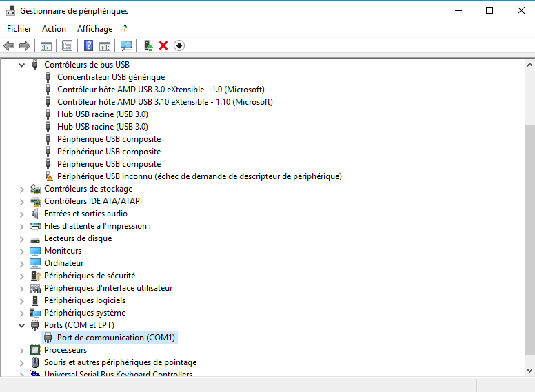Maximize the Gestionnaire de périphériques window

489,10
